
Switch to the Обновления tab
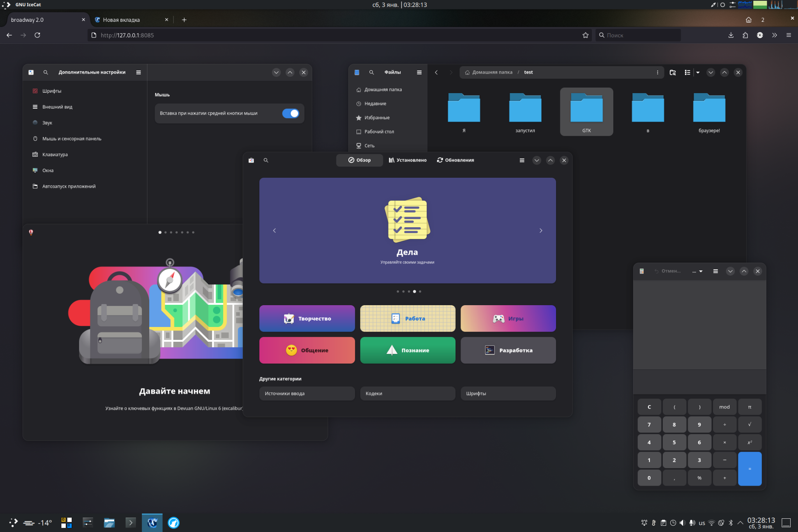tap(455, 160)
